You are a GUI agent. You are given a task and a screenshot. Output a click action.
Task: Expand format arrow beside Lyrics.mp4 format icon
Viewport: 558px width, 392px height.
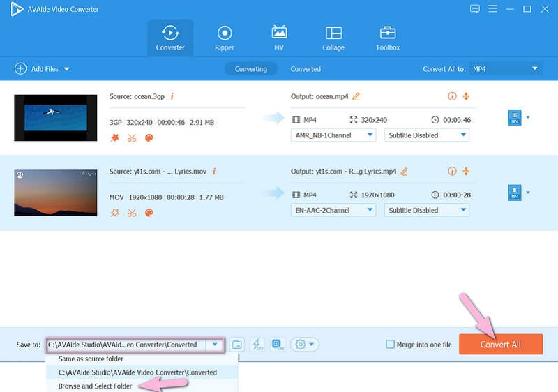click(528, 192)
